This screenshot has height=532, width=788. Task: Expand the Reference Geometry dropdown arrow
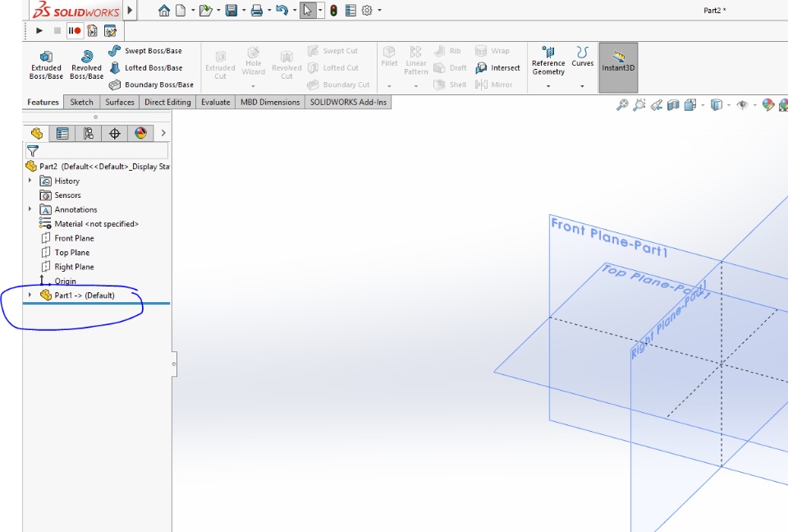coord(548,86)
